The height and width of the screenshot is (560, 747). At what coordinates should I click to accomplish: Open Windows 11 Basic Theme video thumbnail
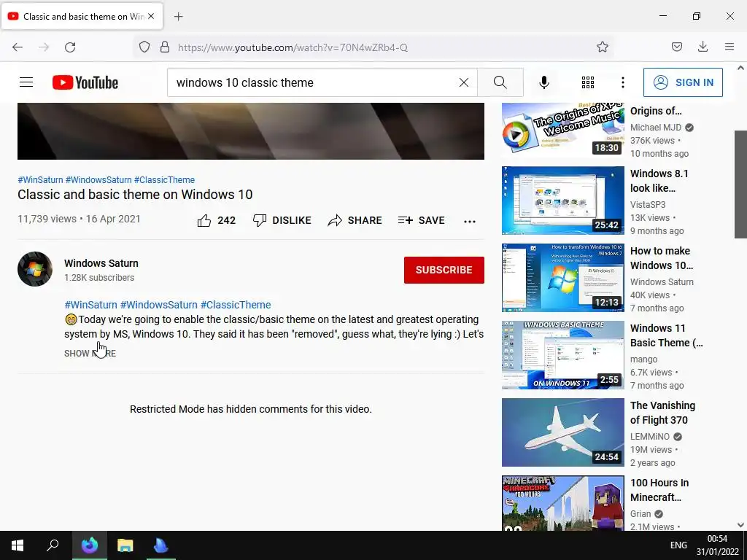coord(562,355)
